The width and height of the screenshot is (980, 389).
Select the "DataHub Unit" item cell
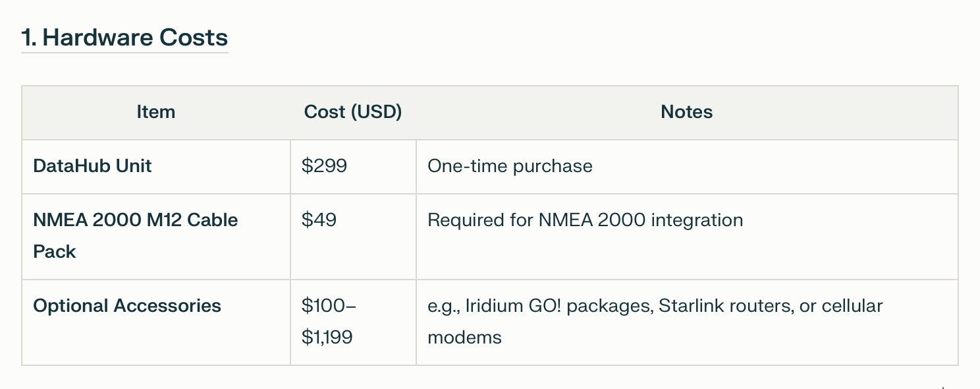(x=92, y=165)
